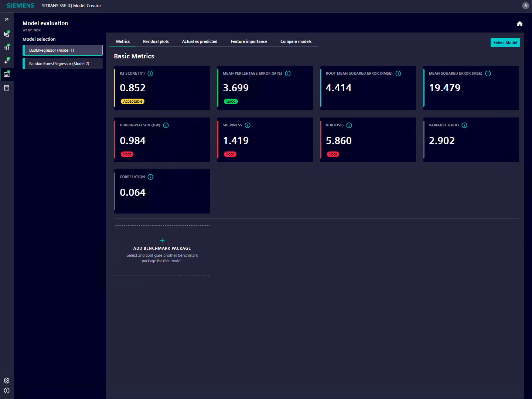This screenshot has width=532, height=399.
Task: Click the Poor badge on Durbin-Watson card
Action: click(x=127, y=154)
